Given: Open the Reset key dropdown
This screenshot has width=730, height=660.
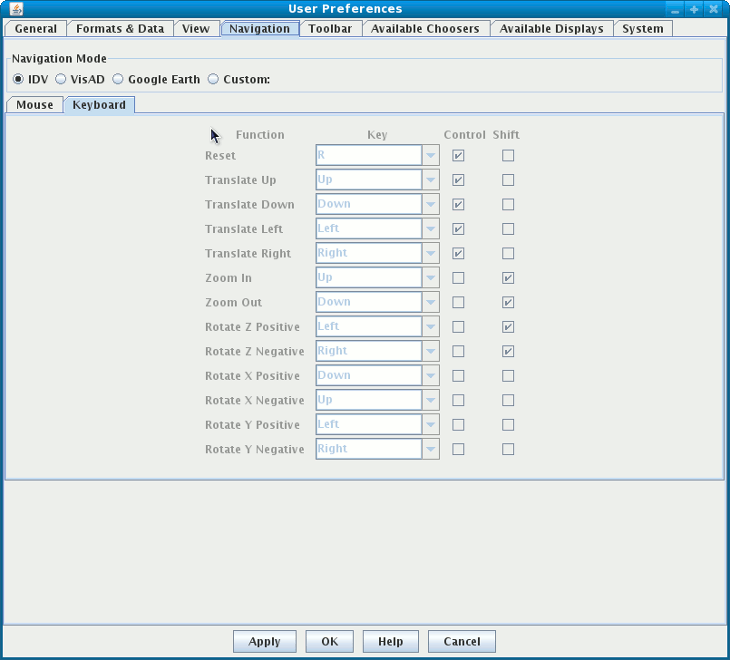Looking at the screenshot, I should click(431, 156).
